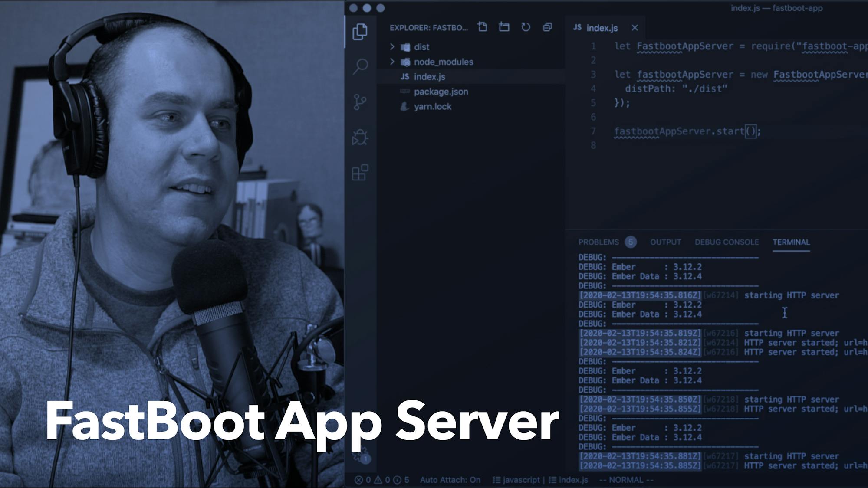The width and height of the screenshot is (868, 488).
Task: Open the Search view
Action: click(x=358, y=66)
